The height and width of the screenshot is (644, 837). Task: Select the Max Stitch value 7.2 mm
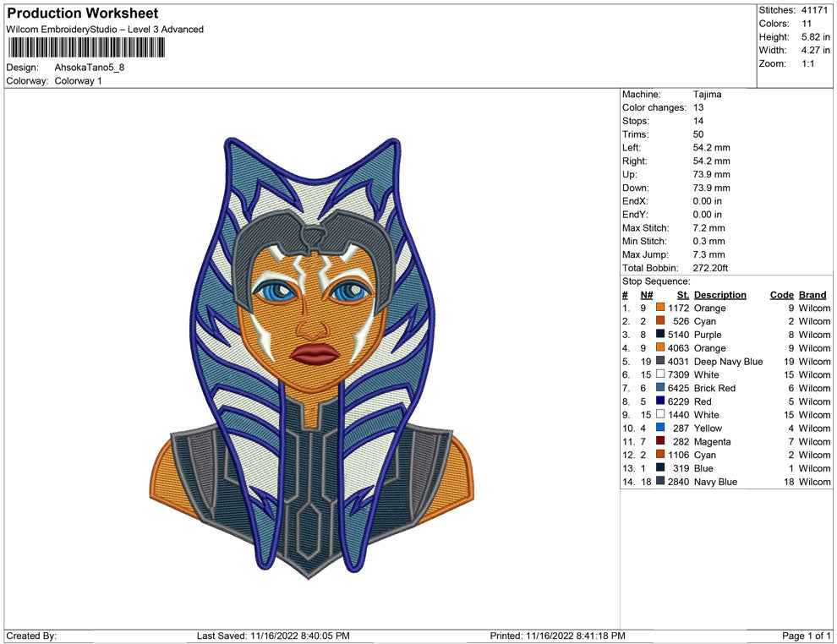pyautogui.click(x=708, y=228)
